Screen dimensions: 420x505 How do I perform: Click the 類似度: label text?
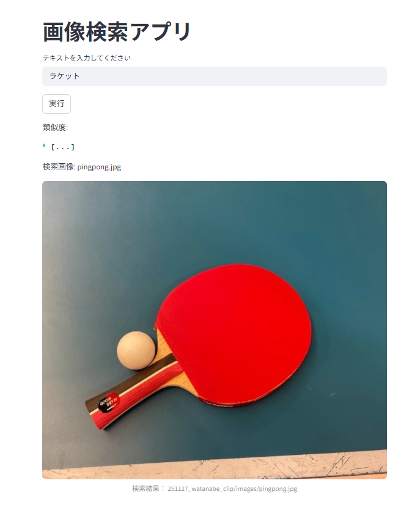55,128
